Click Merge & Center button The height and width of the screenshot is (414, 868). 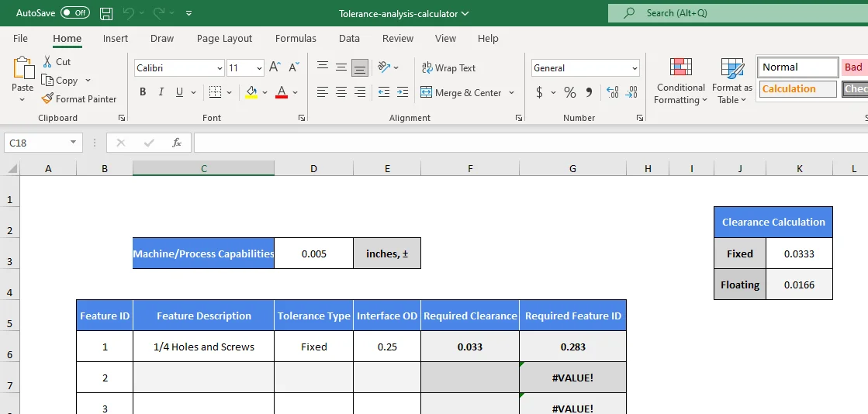tap(461, 92)
